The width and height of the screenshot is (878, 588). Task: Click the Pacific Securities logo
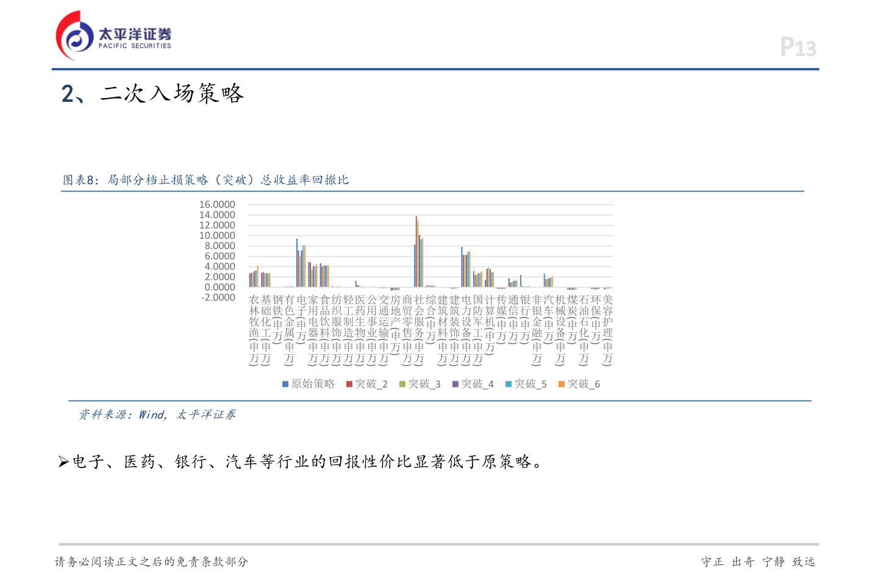pyautogui.click(x=113, y=35)
